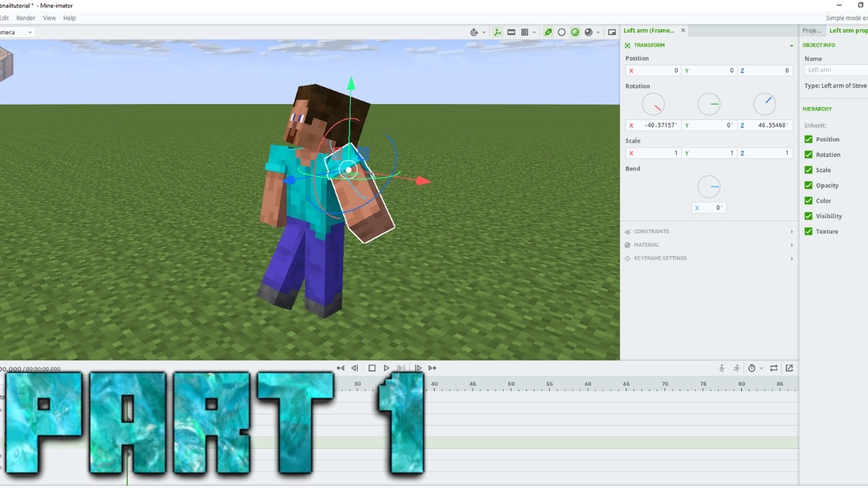Step forward one frame
Viewport: 868px width, 488px height.
coord(418,368)
